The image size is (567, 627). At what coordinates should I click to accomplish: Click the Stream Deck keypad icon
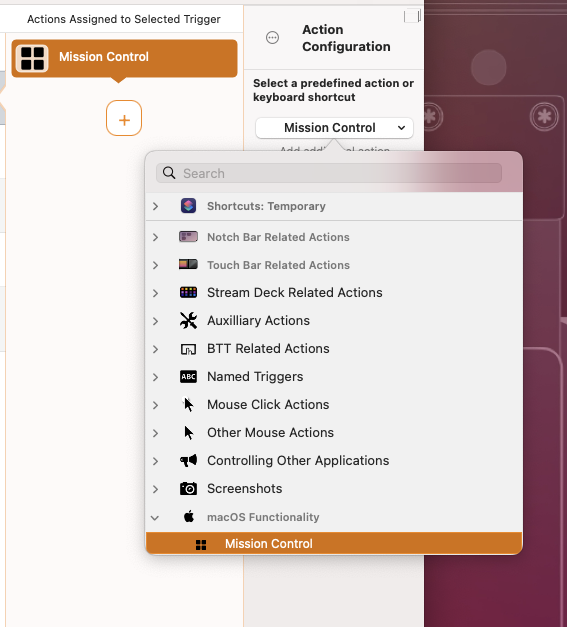[188, 292]
